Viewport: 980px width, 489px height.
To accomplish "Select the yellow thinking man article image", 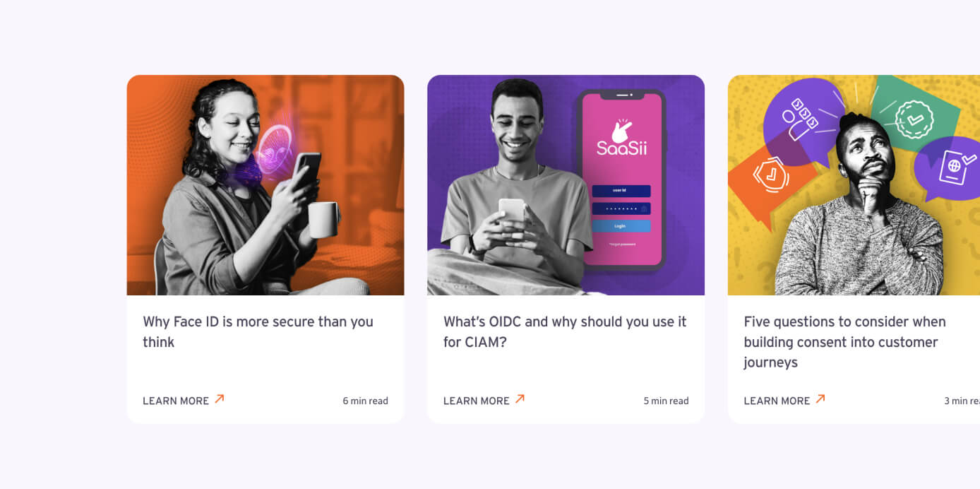I will click(x=854, y=185).
